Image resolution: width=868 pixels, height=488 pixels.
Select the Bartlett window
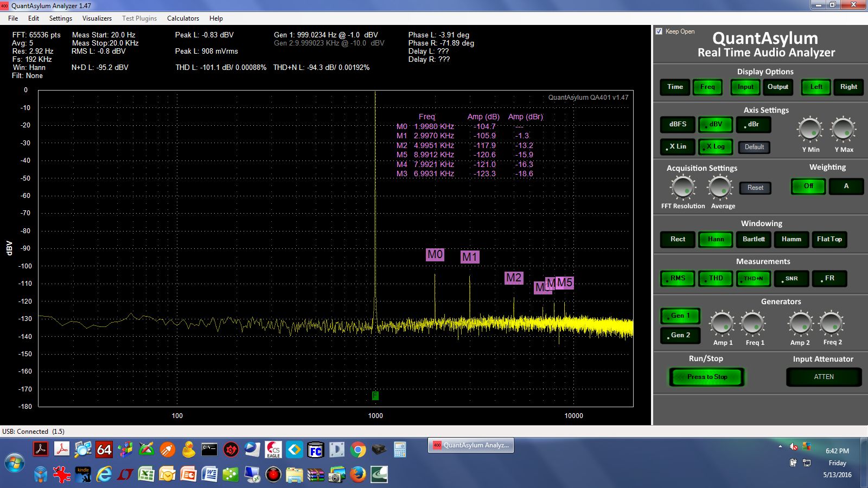[x=754, y=240]
